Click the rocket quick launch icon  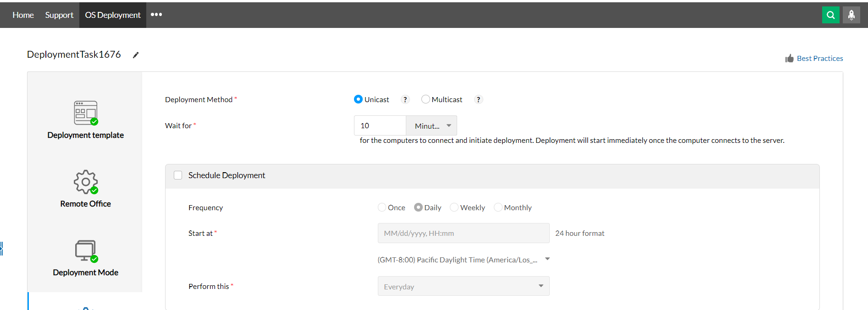tap(851, 15)
